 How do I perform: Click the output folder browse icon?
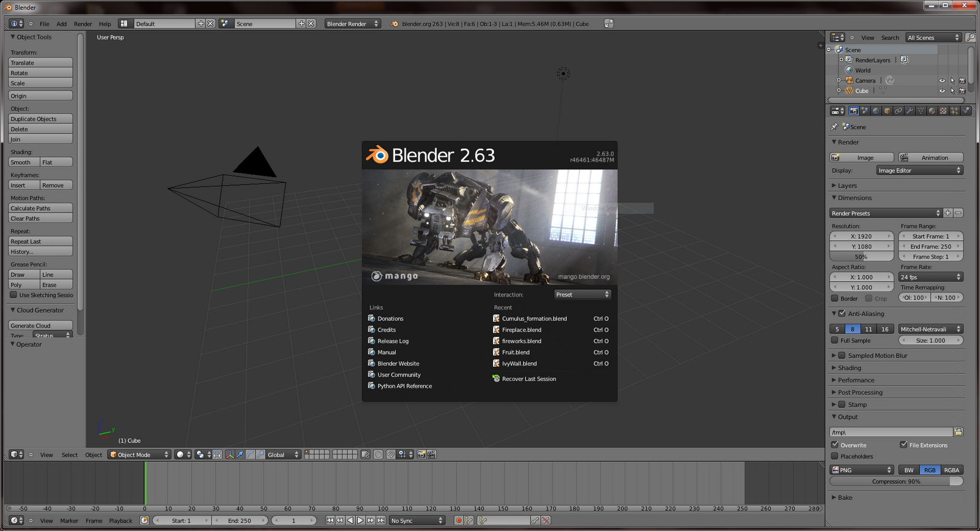[958, 432]
